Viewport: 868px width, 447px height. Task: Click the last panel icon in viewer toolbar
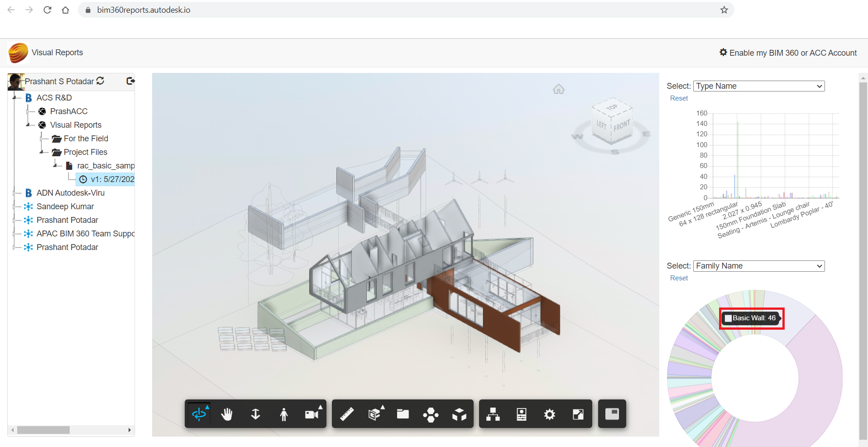point(612,413)
